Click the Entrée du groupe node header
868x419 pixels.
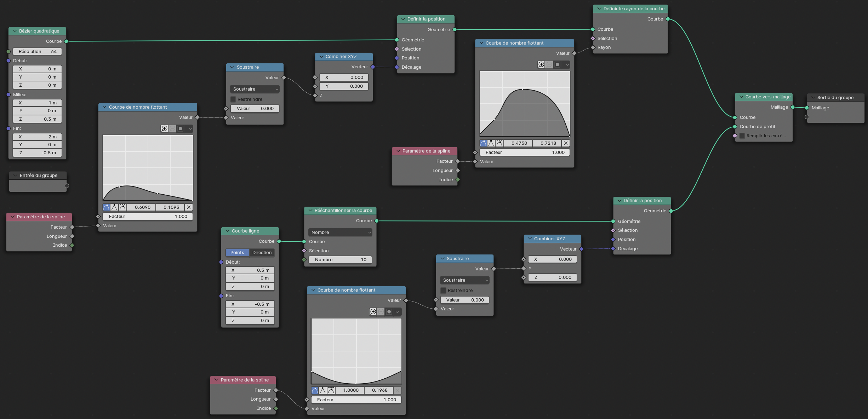[x=38, y=176]
